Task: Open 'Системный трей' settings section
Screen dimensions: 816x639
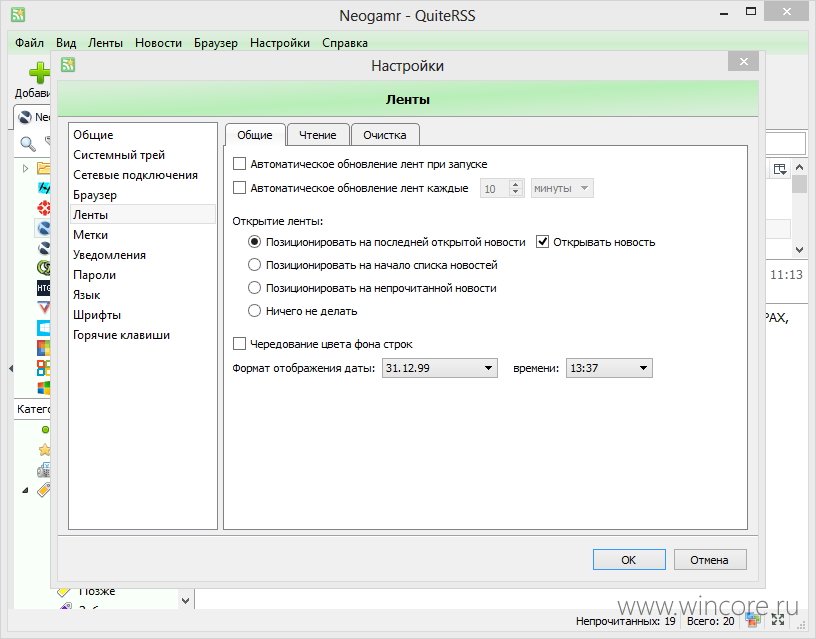Action: (x=143, y=155)
